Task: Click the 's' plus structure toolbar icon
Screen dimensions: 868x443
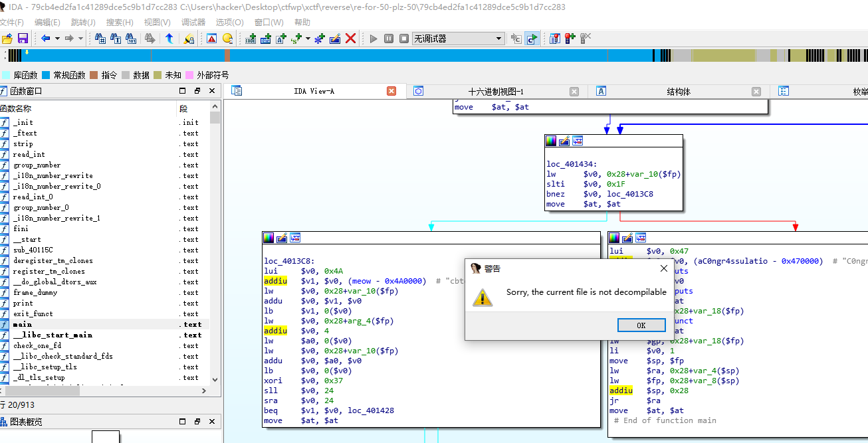Action: (x=296, y=39)
